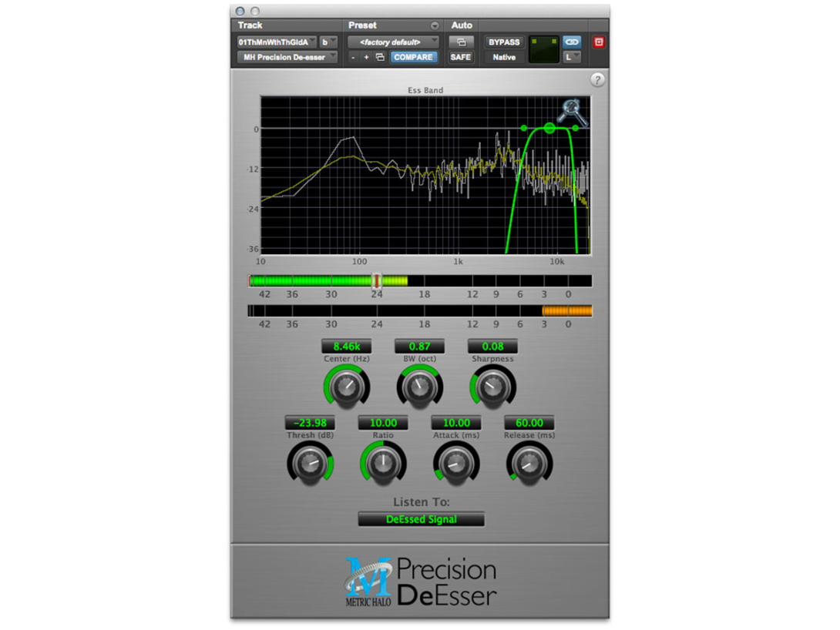Open the insert position 'b' dropdown
840x630 pixels.
328,42
